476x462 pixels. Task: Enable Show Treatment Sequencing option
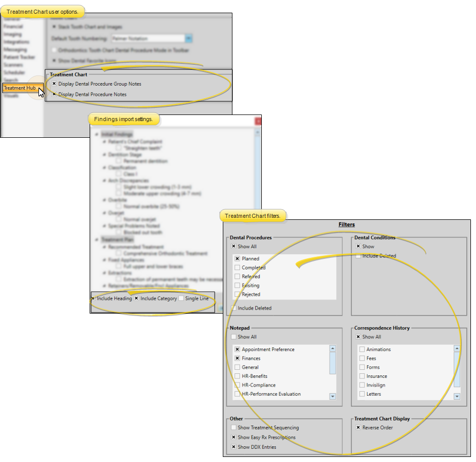tap(234, 428)
